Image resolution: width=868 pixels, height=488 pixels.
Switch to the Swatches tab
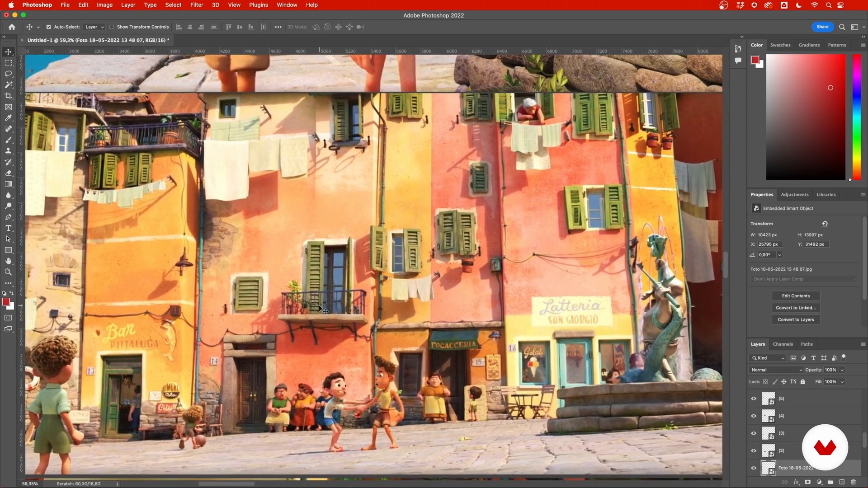coord(780,45)
